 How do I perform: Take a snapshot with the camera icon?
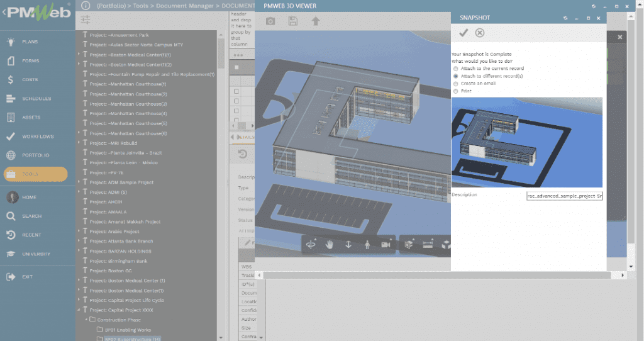(x=270, y=21)
